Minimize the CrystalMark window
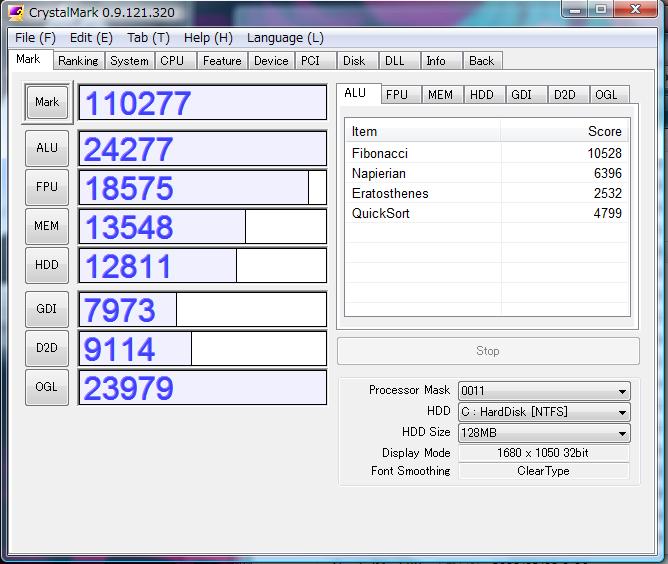Image resolution: width=668 pixels, height=564 pixels. [575, 9]
